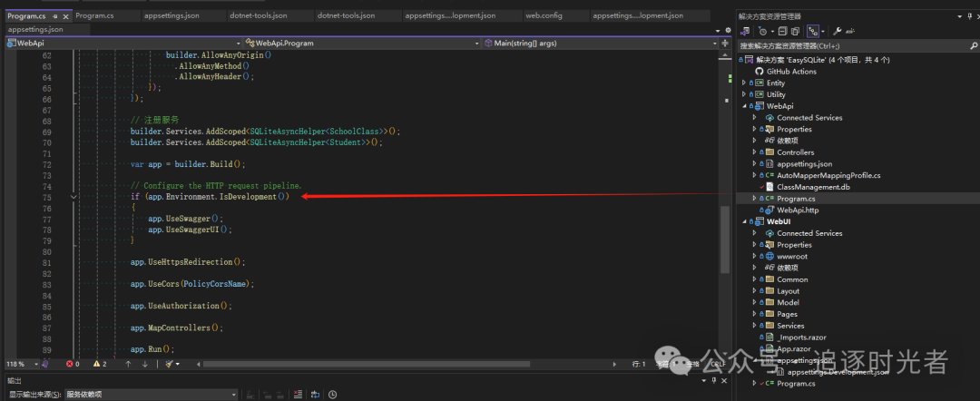This screenshot has width=980, height=401.
Task: Click the clock icon in Output toolbar
Action: pos(333,395)
